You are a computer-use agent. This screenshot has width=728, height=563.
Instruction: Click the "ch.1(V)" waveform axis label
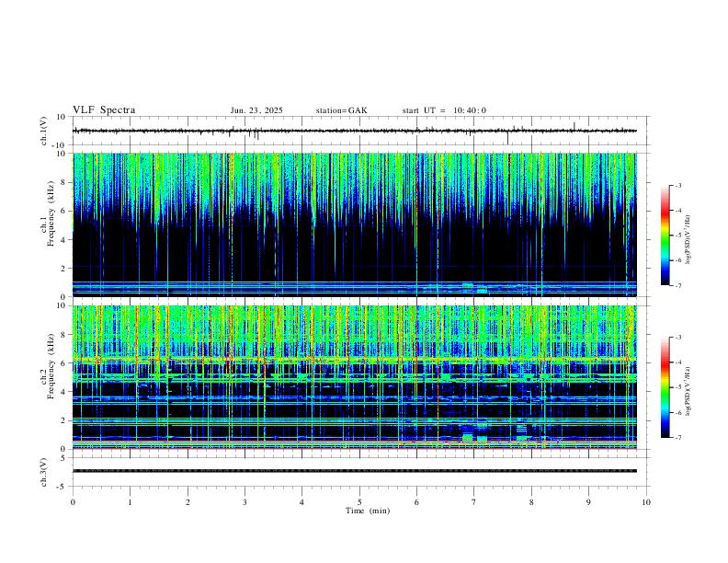click(x=44, y=131)
